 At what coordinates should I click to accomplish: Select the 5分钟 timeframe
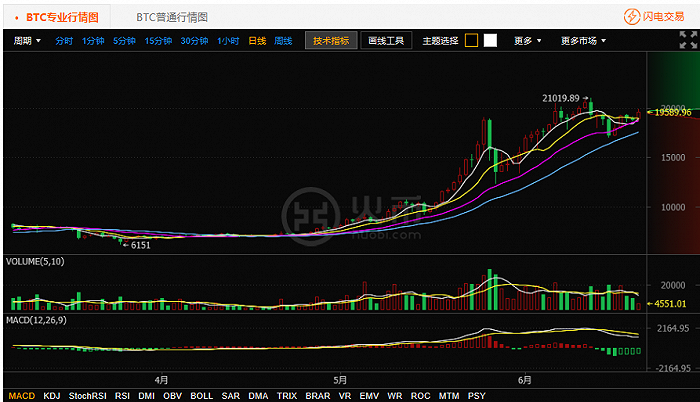click(124, 41)
